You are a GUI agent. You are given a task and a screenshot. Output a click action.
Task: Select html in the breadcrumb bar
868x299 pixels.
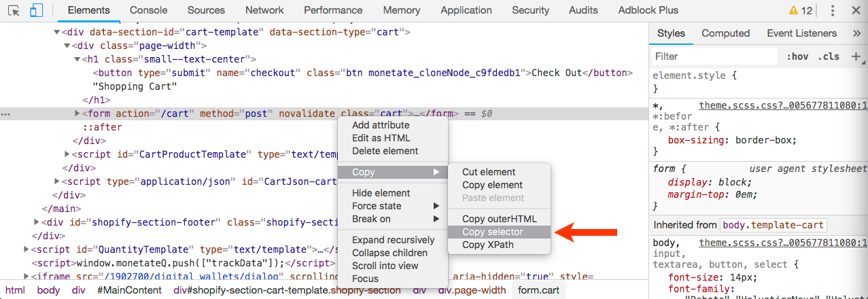point(15,290)
